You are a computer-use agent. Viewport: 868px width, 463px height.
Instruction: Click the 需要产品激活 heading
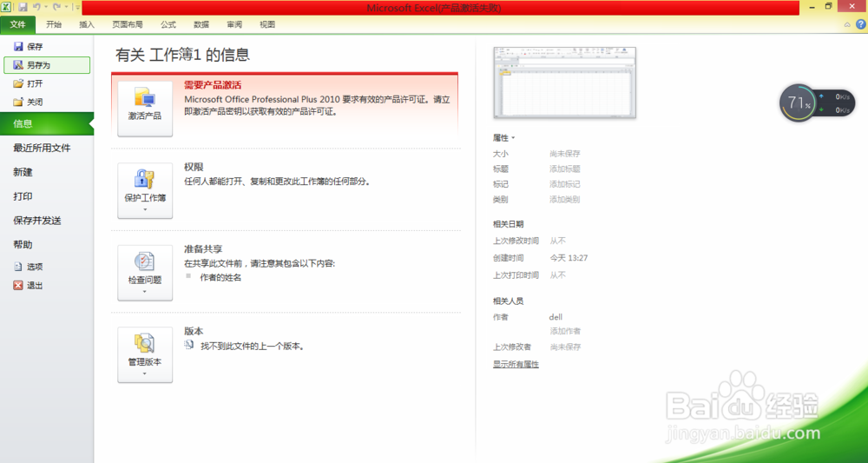[x=213, y=85]
